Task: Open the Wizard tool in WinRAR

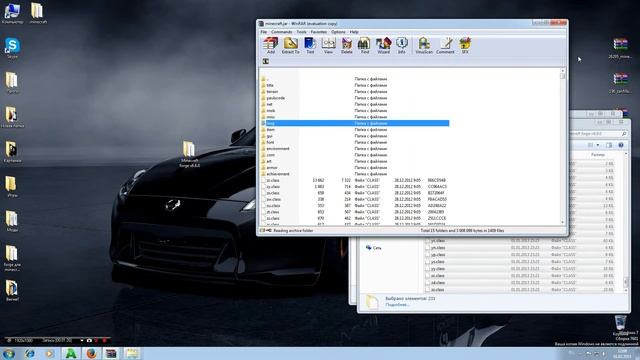Action: click(x=383, y=45)
